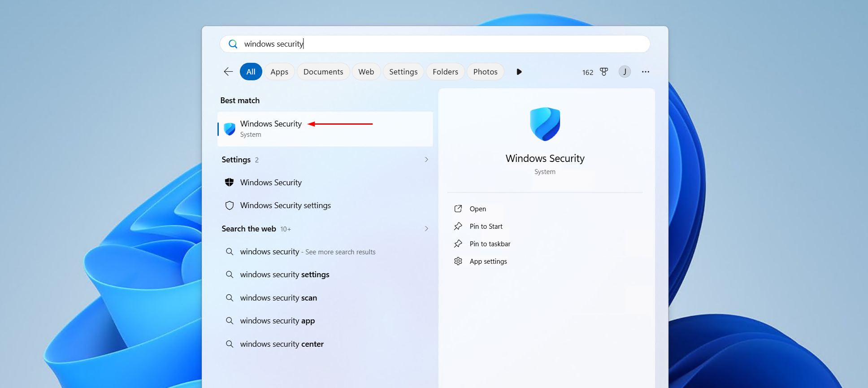Image resolution: width=868 pixels, height=388 pixels.
Task: Open the three-dot options menu
Action: click(645, 72)
